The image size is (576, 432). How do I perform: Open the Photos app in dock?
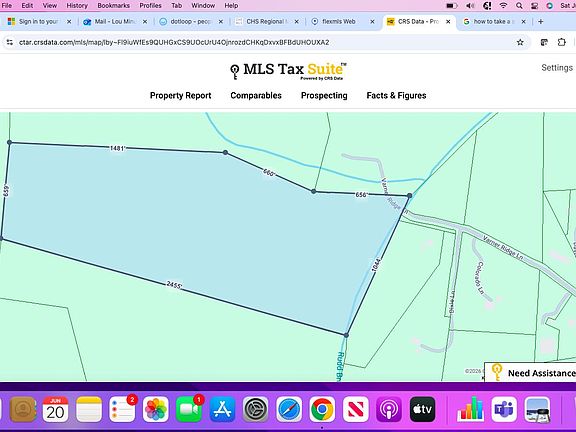click(x=155, y=409)
